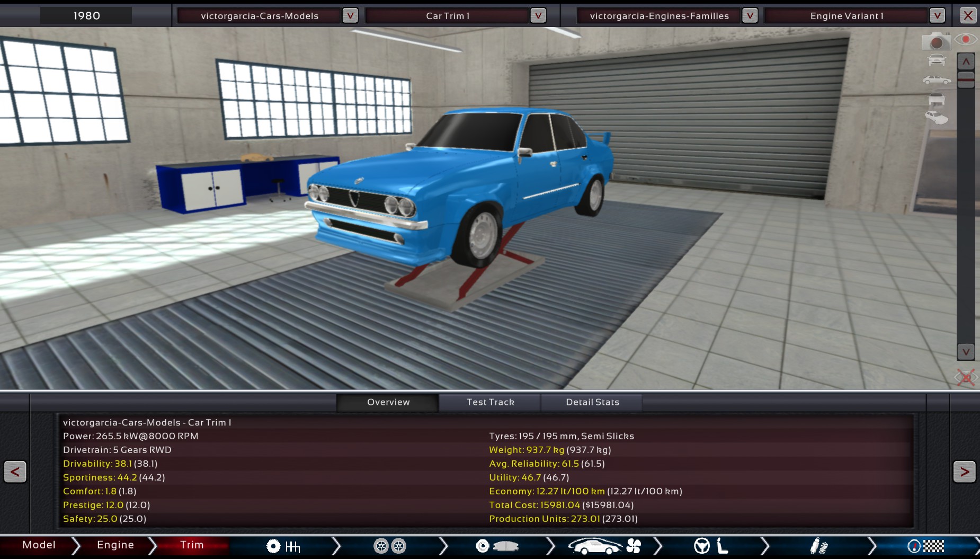Screen dimensions: 980x559
Task: Click the Drivability: 38.1 stat
Action: pos(110,464)
